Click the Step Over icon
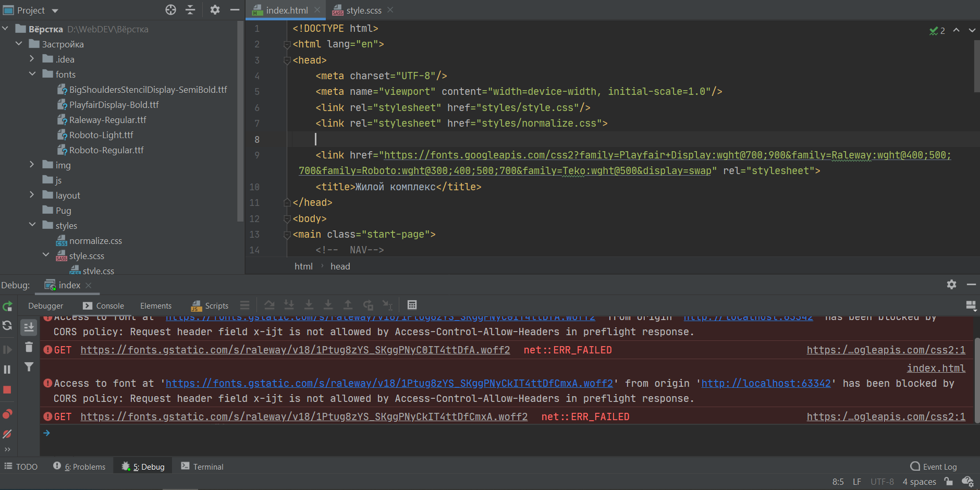Viewport: 980px width, 490px height. pos(269,305)
